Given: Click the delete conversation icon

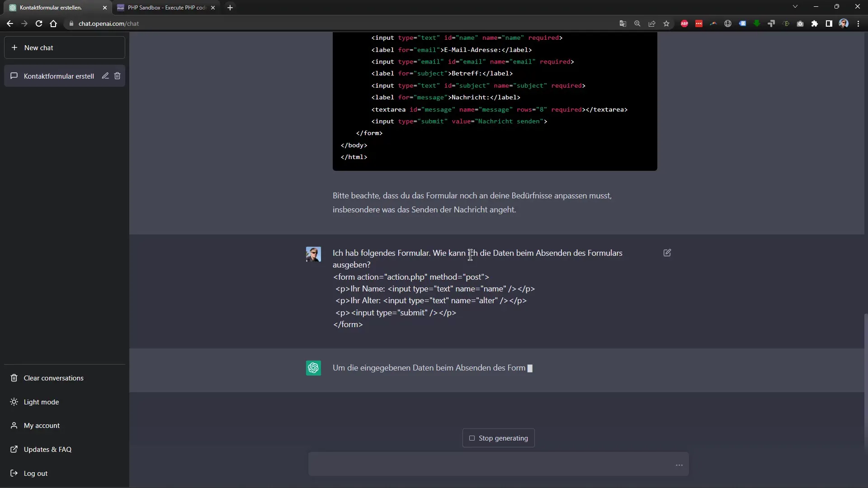Looking at the screenshot, I should [118, 75].
